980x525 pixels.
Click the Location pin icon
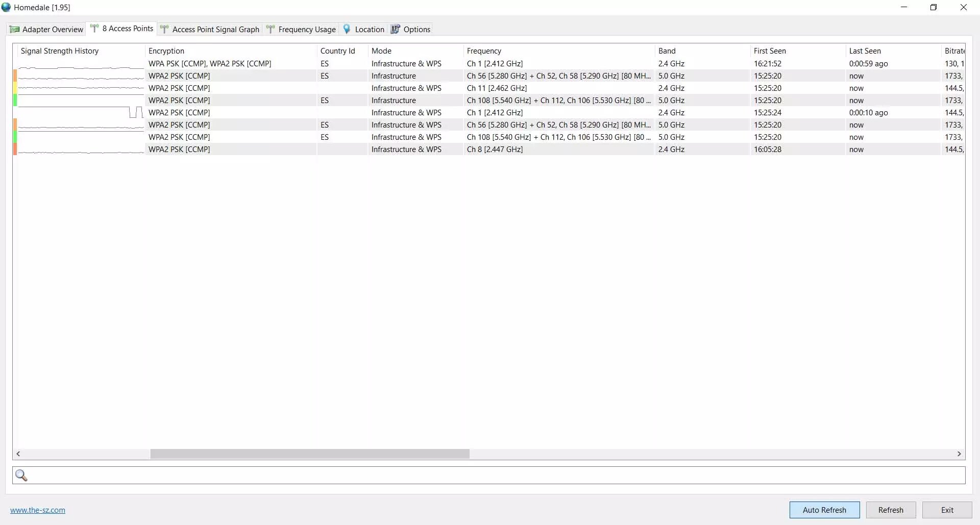coord(347,30)
